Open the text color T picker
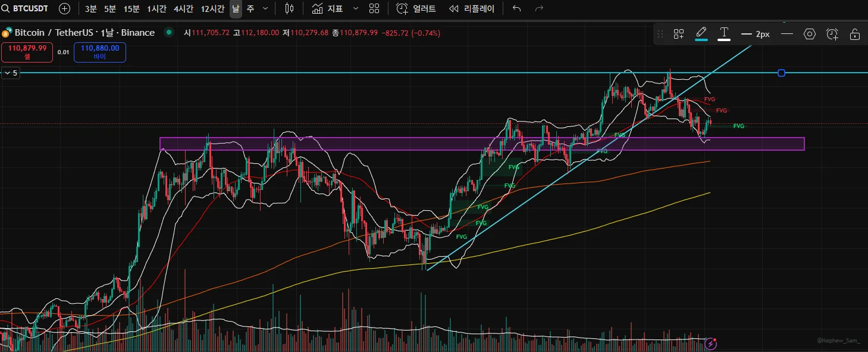 [x=724, y=34]
